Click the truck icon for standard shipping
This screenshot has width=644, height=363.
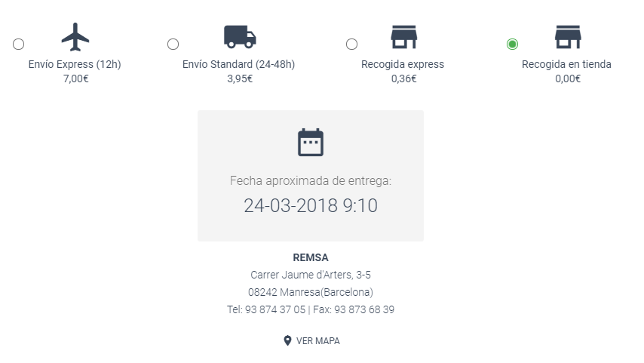(239, 36)
